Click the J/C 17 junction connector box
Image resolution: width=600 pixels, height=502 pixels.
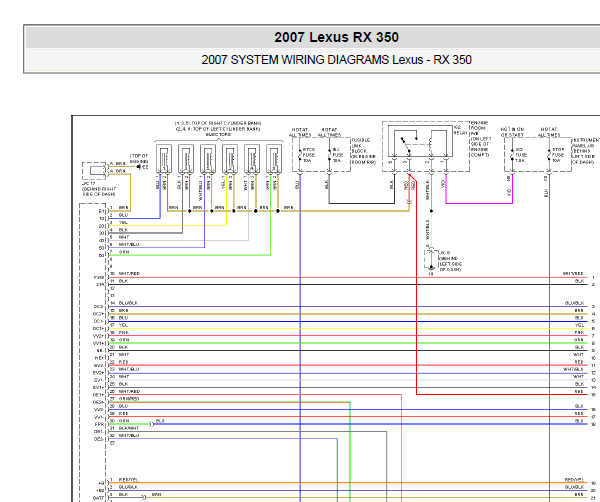point(94,171)
